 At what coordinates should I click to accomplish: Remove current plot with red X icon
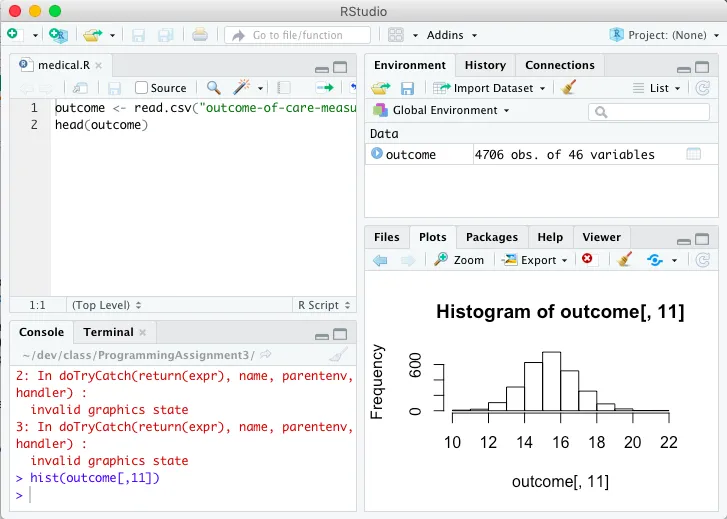[x=587, y=259]
